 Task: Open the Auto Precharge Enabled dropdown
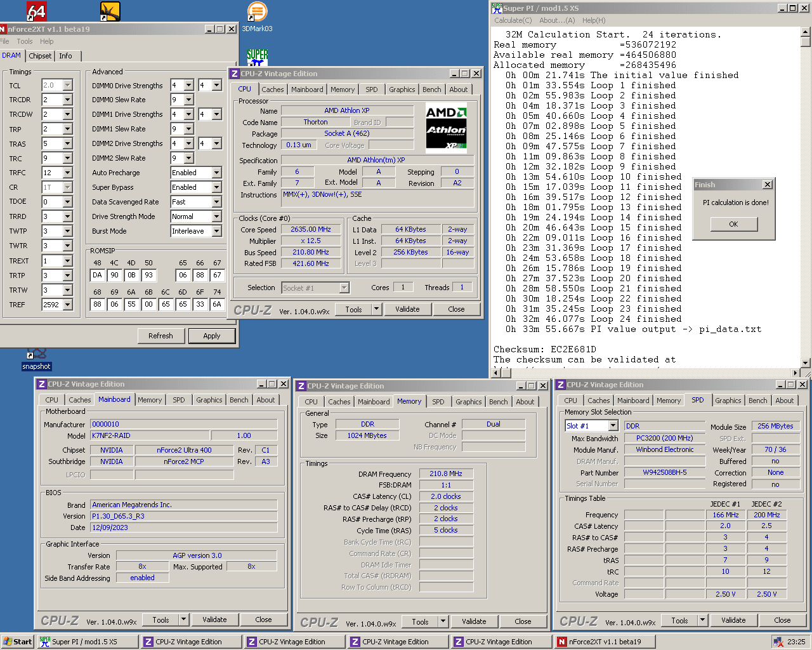(x=216, y=173)
